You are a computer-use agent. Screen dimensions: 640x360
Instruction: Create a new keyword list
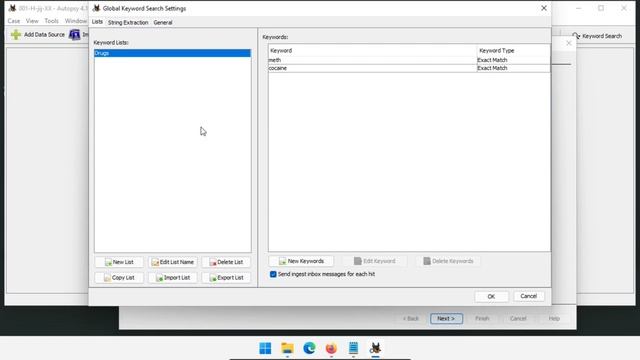[119, 262]
